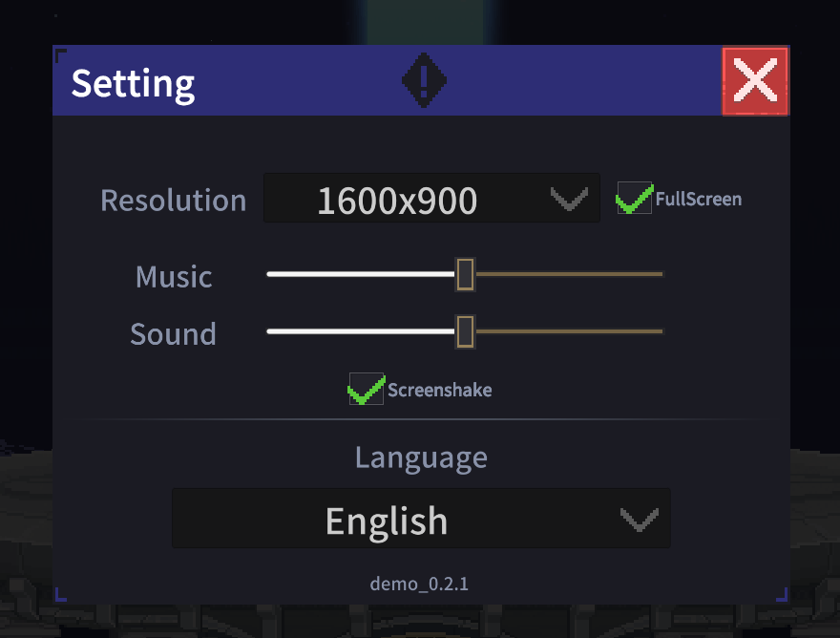Viewport: 840px width, 638px height.
Task: Click the exclamation mark icon in the title bar
Action: (x=423, y=80)
